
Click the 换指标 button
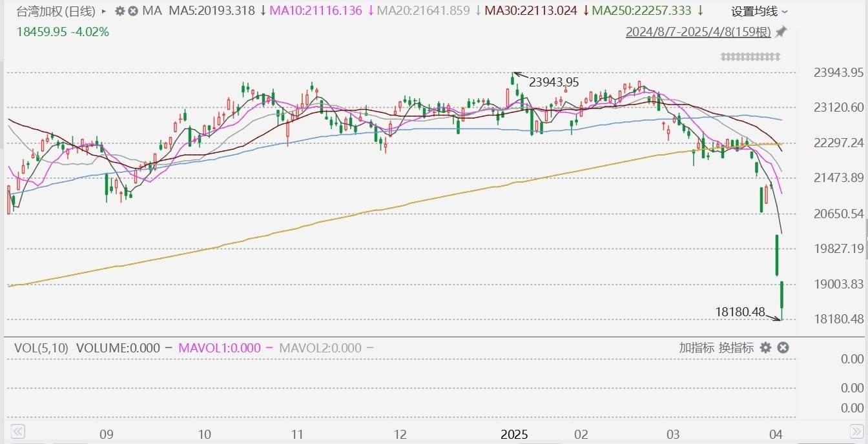click(736, 348)
